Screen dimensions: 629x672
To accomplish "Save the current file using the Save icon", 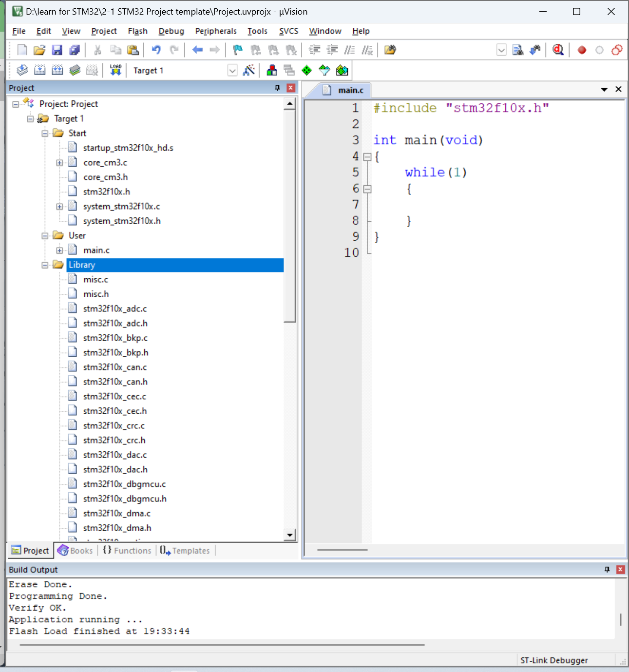I will pos(57,50).
